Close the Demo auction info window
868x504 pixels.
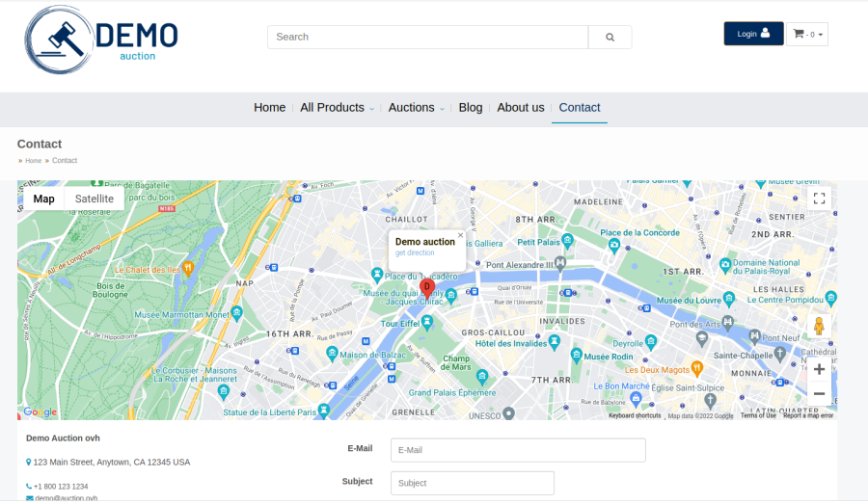point(461,235)
